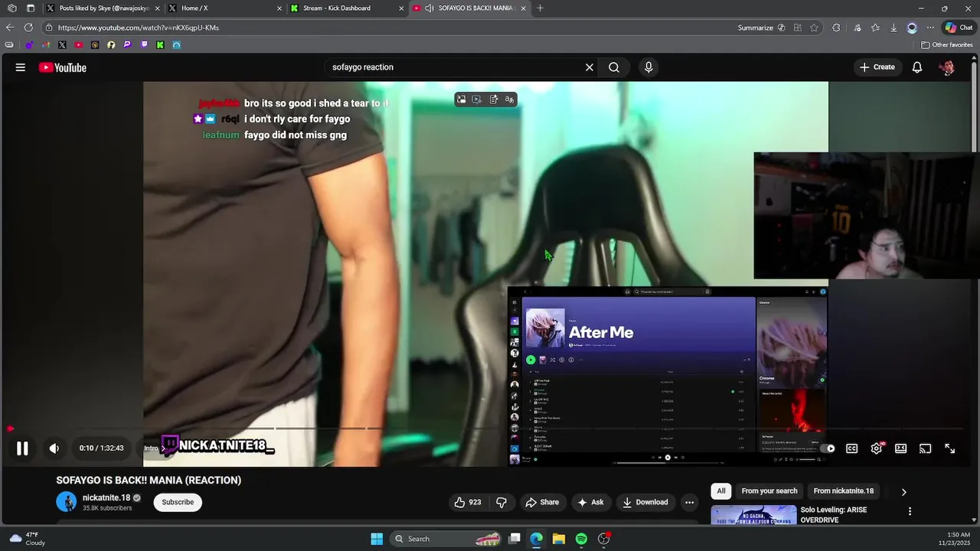Go back to previous page
This screenshot has height=551, width=980.
10,28
